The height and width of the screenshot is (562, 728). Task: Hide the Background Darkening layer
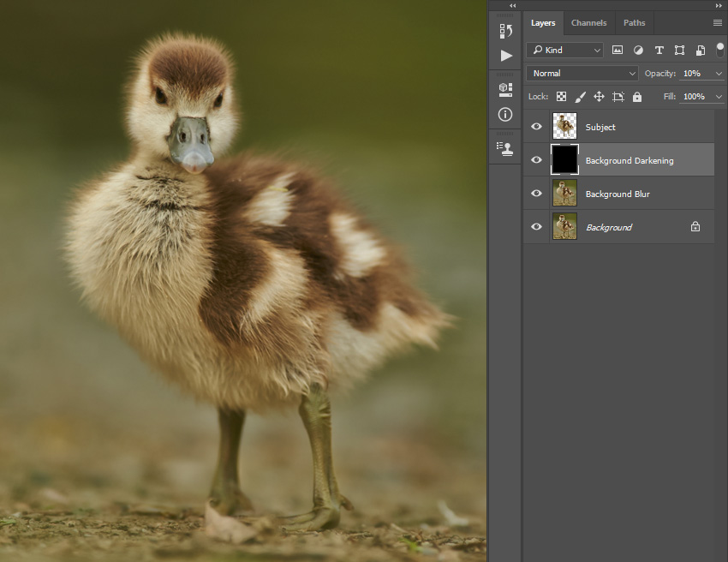(x=536, y=159)
